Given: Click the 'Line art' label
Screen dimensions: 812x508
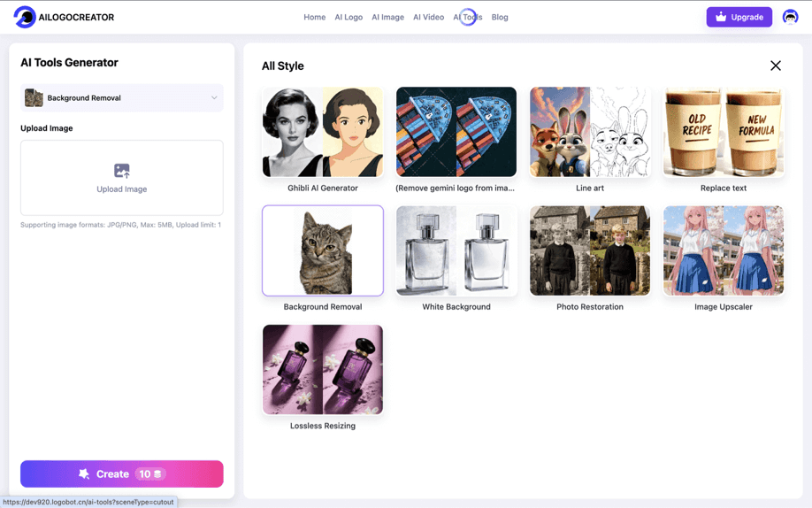Looking at the screenshot, I should point(590,189).
